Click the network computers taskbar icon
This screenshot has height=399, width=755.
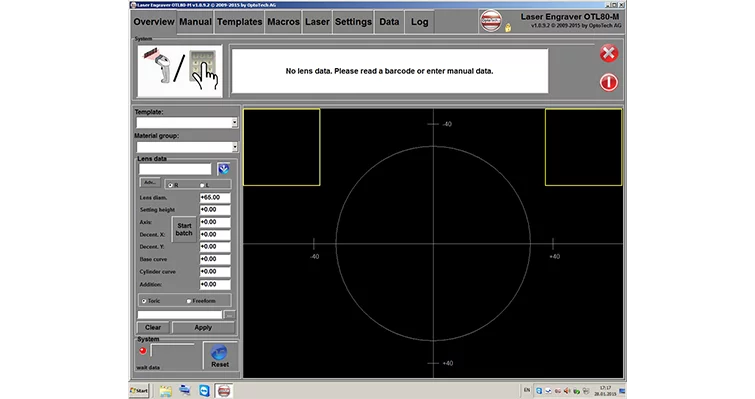coord(185,390)
